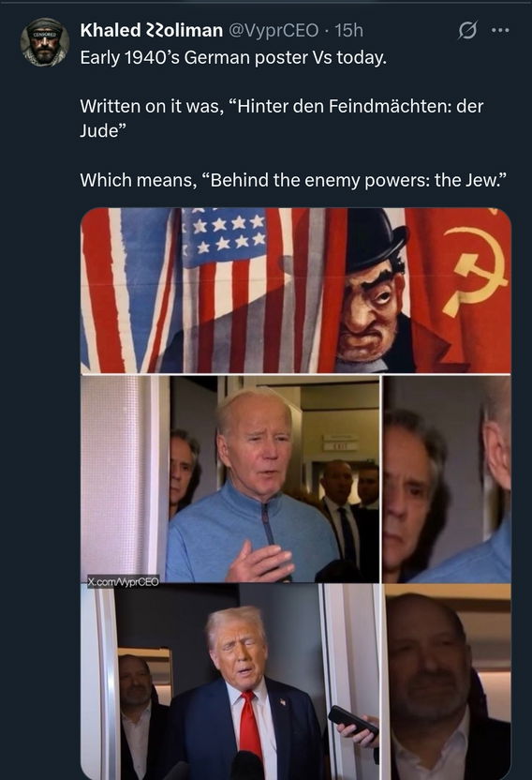The width and height of the screenshot is (532, 780).
Task: Click the Union Jack flag in poster
Action: (129, 291)
